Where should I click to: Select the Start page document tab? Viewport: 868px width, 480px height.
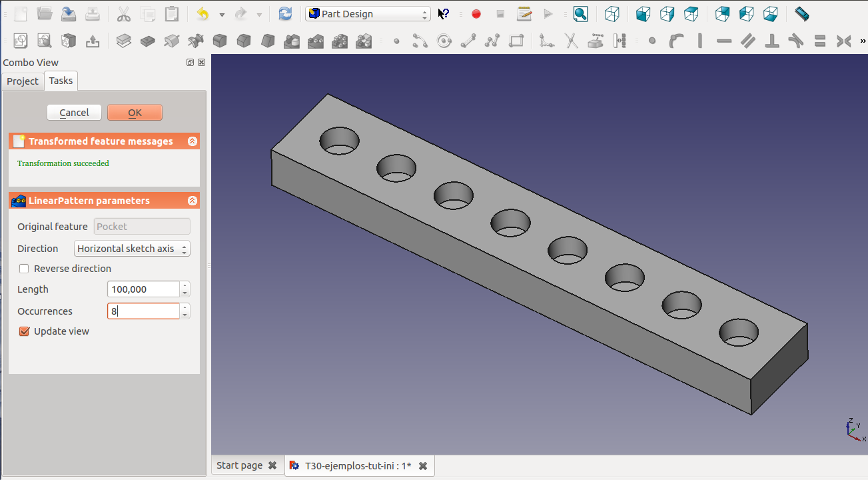(x=239, y=465)
